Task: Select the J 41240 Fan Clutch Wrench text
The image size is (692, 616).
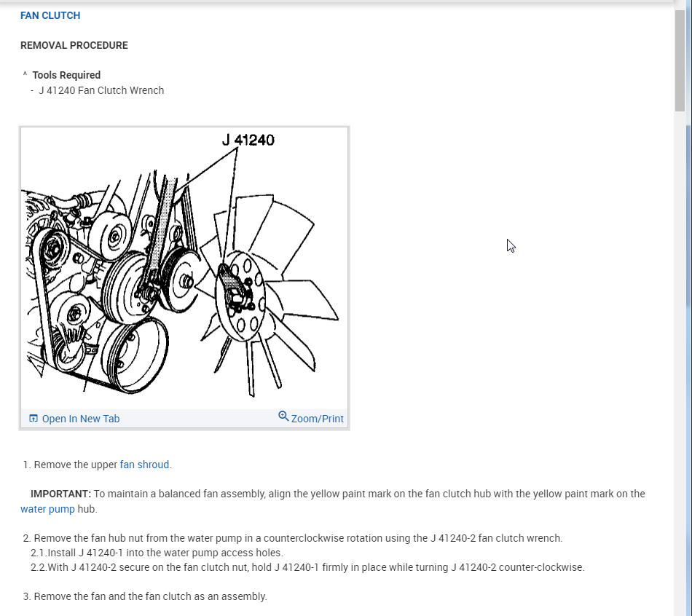Action: click(101, 90)
